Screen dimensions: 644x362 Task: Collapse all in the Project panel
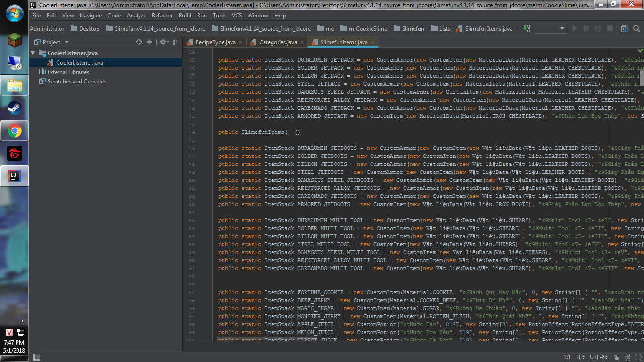click(149, 42)
